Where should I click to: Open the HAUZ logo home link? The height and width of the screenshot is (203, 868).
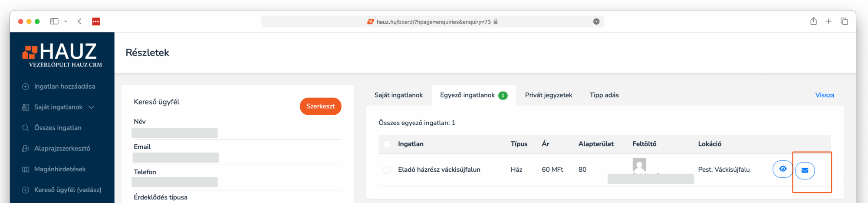pos(62,54)
